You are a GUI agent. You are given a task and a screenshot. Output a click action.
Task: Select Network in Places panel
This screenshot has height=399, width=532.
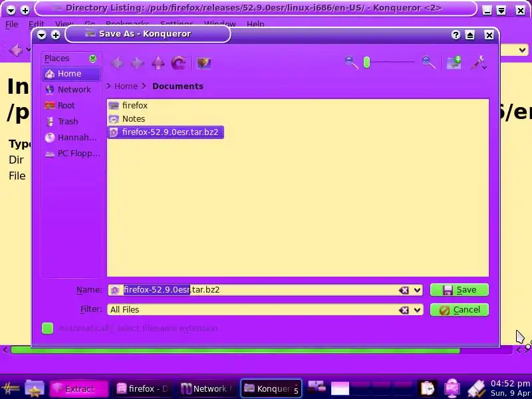[x=71, y=90]
